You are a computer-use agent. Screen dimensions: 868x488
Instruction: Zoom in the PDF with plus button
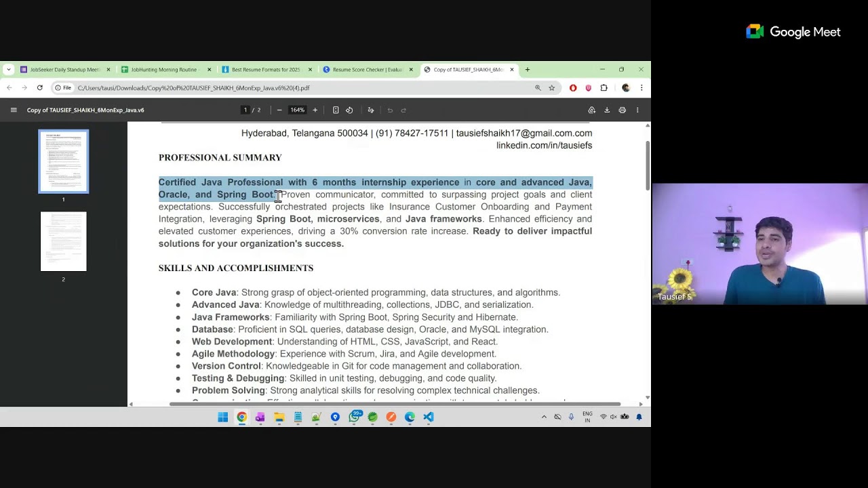tap(315, 110)
